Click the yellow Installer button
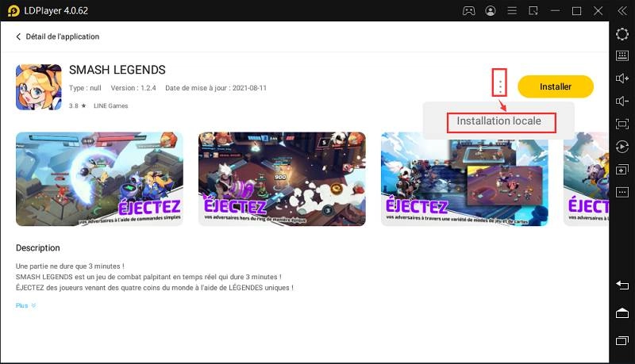The height and width of the screenshot is (364, 635). pos(555,86)
